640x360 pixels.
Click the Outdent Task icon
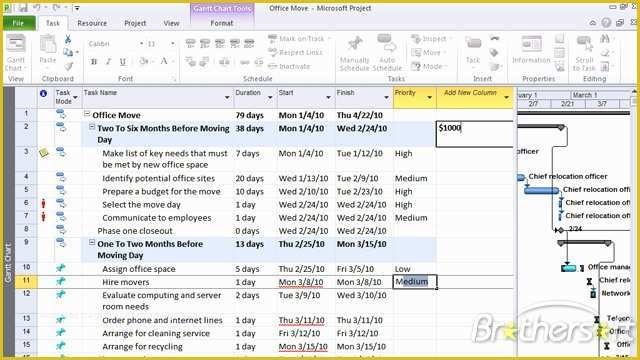coord(190,62)
